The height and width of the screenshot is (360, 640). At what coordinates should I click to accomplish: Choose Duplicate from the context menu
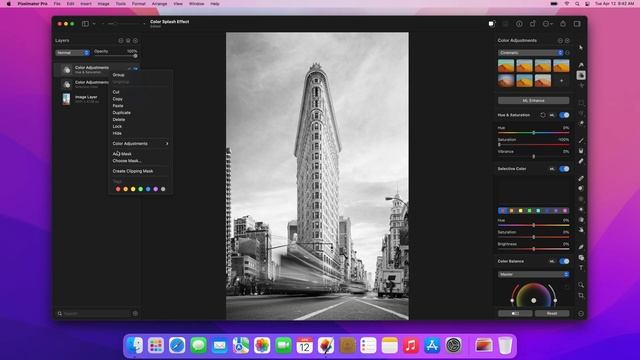[122, 113]
